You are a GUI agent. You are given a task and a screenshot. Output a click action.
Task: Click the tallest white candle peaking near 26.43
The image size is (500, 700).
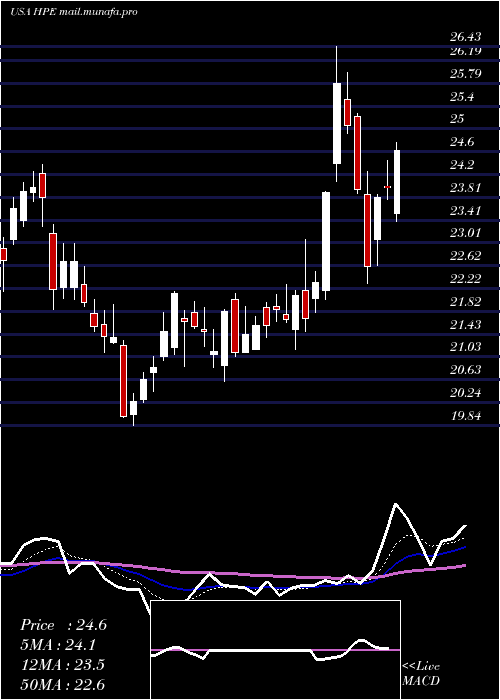(x=337, y=123)
